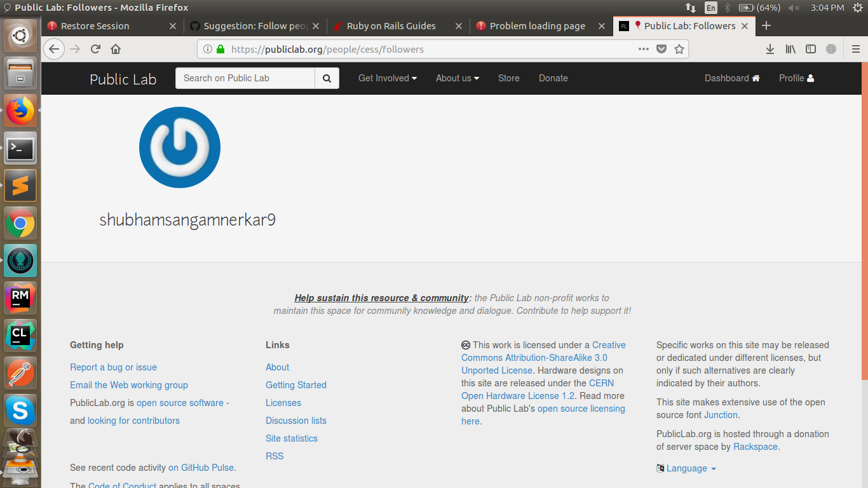This screenshot has height=488, width=868.
Task: Open the Getting Started footer link
Action: coord(296,385)
